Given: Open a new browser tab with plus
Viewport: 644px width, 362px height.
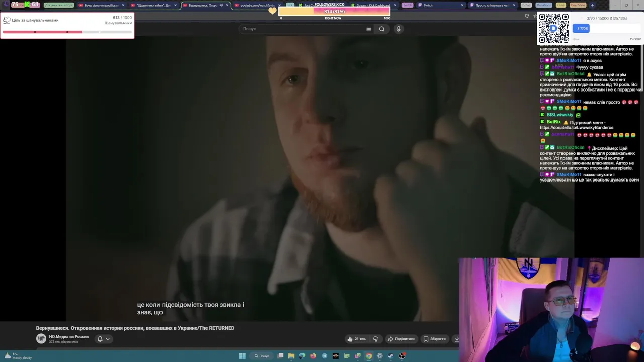Looking at the screenshot, I should pos(592,5).
